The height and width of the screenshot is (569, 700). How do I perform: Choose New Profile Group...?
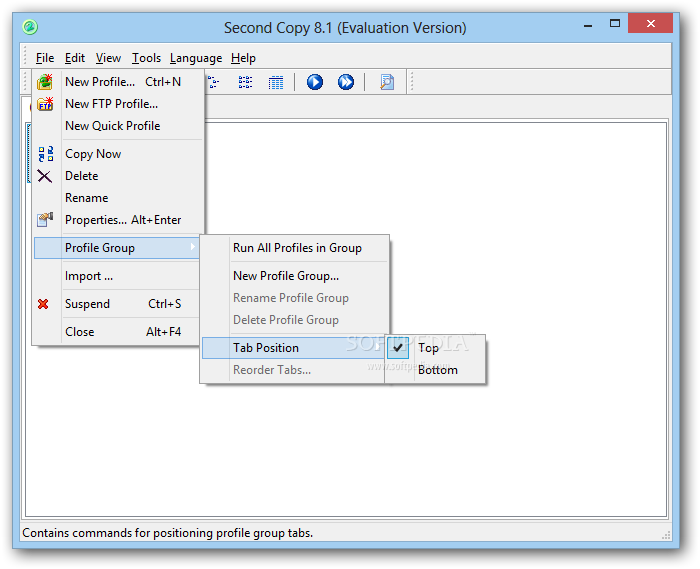click(295, 276)
